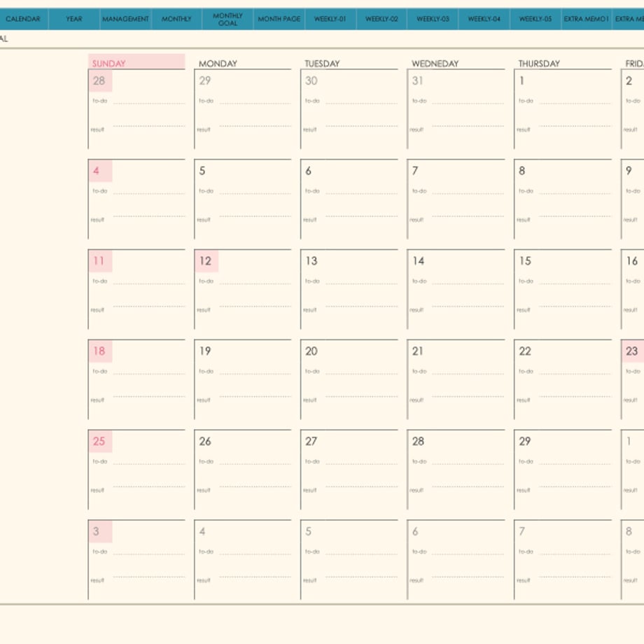Switch to the WEEKLY-04 tab
Screen dimensions: 644x644
coord(484,19)
